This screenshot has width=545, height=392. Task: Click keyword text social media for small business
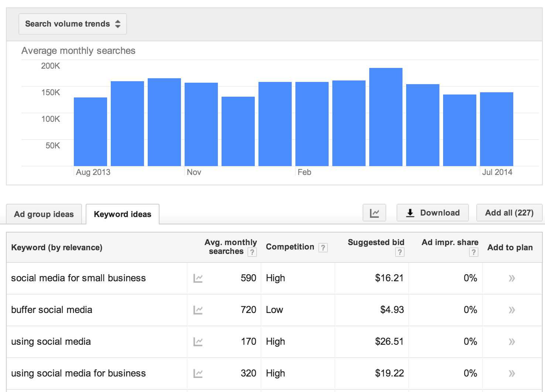[x=78, y=278]
